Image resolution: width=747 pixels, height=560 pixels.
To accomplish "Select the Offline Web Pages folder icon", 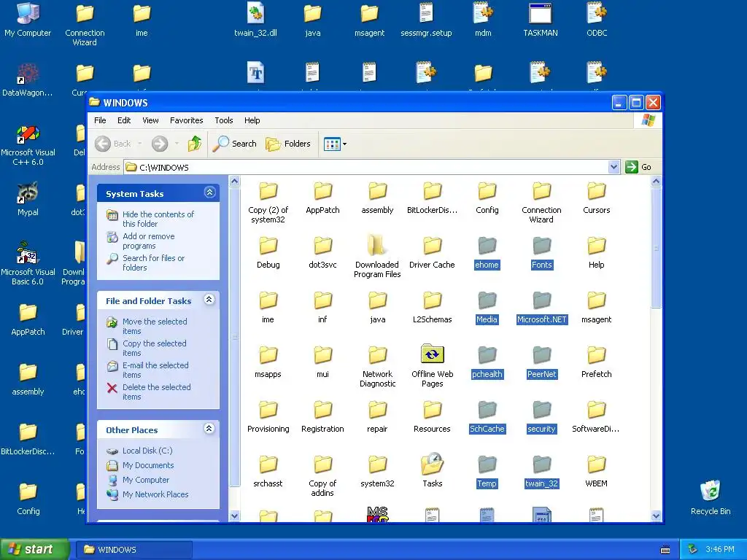I will (432, 355).
